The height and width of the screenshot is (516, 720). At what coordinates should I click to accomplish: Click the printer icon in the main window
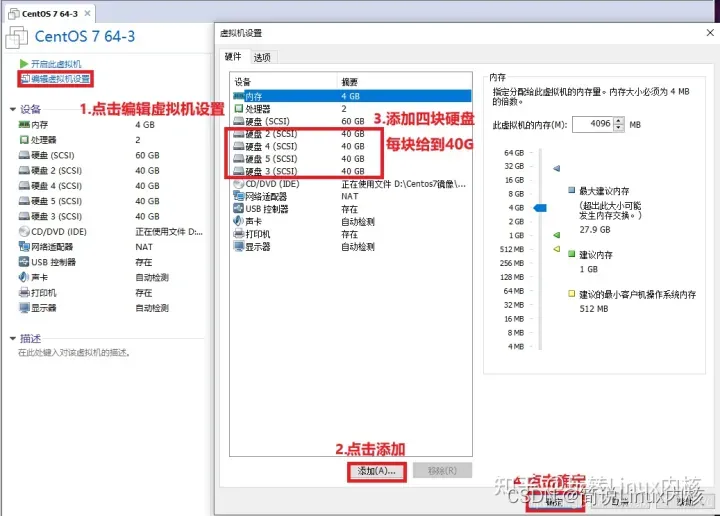(x=24, y=292)
